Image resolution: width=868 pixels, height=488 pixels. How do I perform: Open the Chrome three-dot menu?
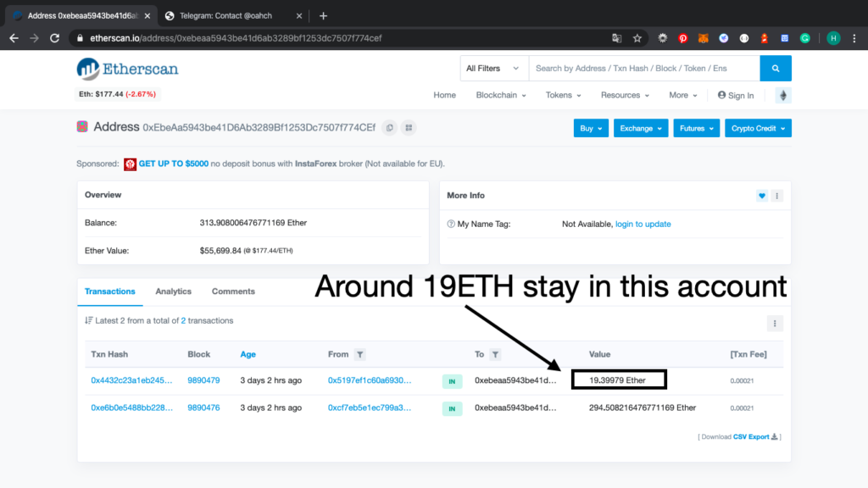coord(854,38)
